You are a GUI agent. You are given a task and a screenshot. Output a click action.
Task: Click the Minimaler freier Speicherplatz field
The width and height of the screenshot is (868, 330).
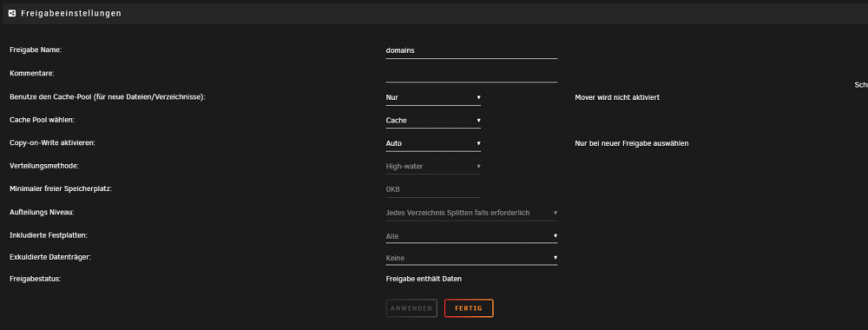[x=433, y=189]
